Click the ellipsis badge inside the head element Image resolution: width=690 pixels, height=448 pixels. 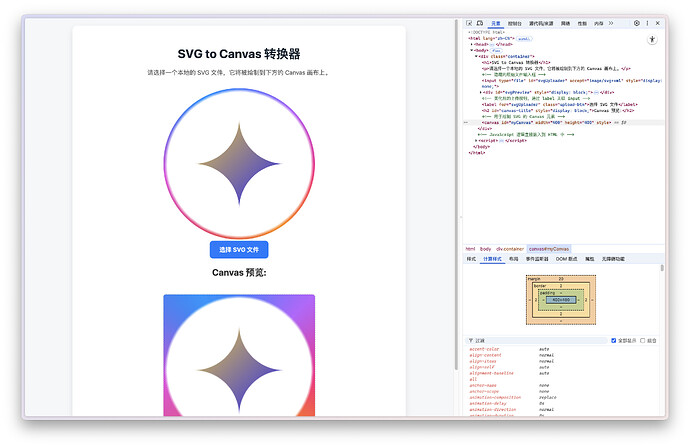[x=492, y=44]
